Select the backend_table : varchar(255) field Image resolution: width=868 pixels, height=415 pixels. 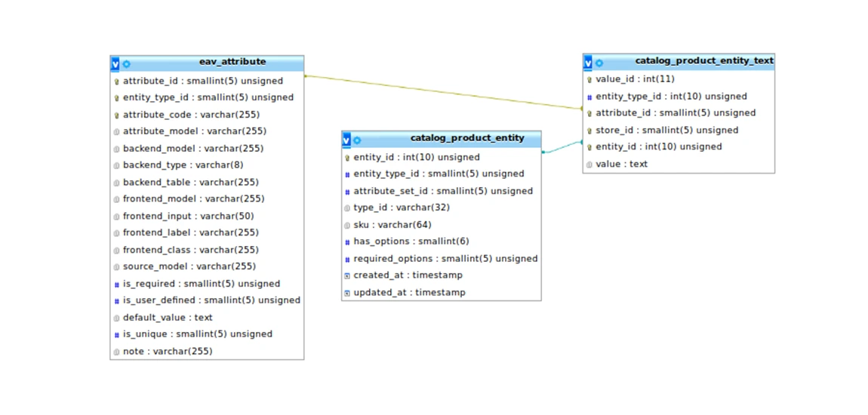pyautogui.click(x=191, y=183)
